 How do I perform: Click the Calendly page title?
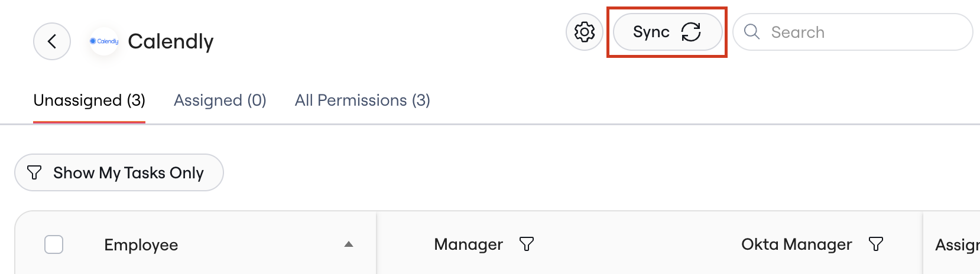pos(171,41)
